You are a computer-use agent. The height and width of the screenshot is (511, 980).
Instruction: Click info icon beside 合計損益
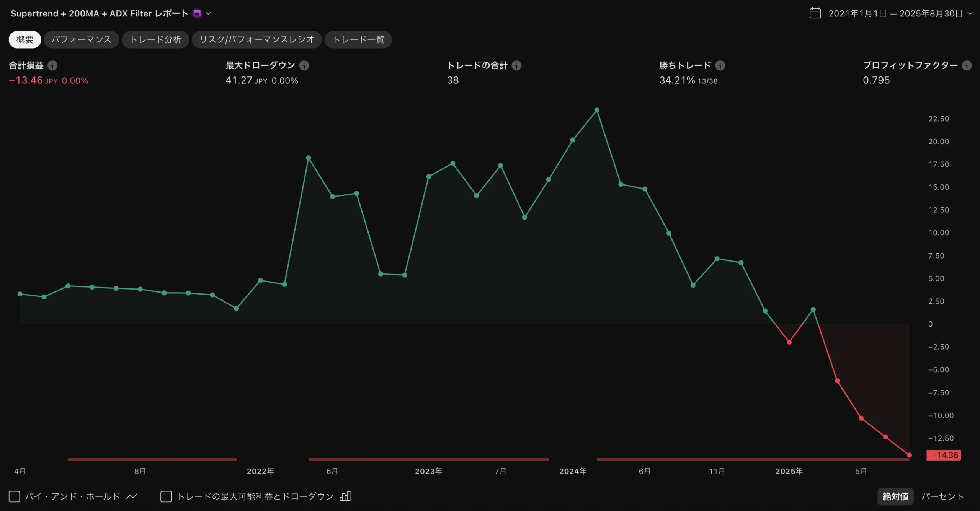(x=52, y=65)
